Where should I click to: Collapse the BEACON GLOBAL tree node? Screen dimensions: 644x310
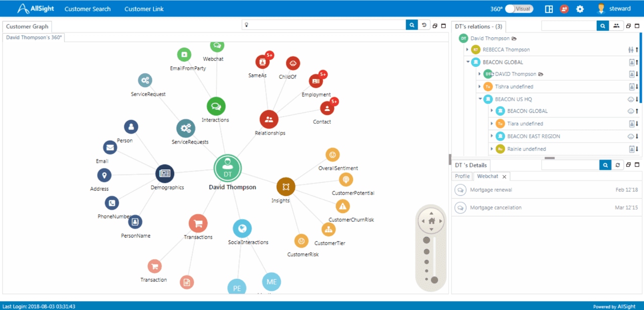pyautogui.click(x=467, y=62)
